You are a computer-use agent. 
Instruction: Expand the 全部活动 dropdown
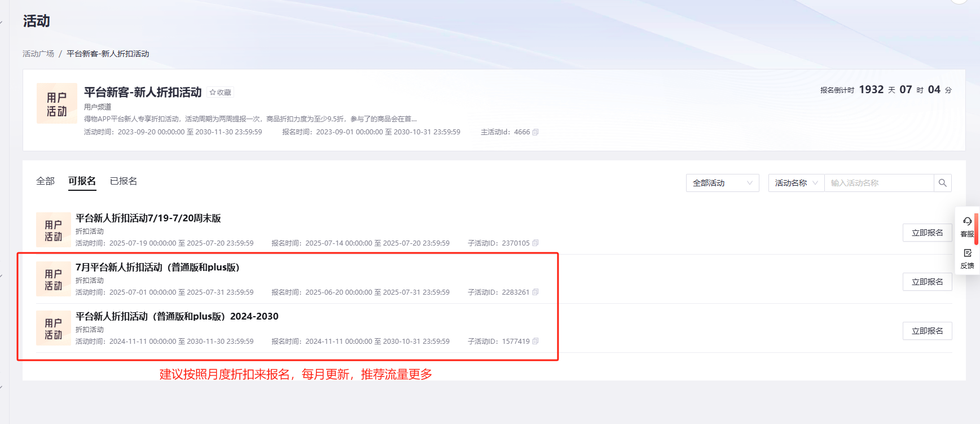point(722,183)
